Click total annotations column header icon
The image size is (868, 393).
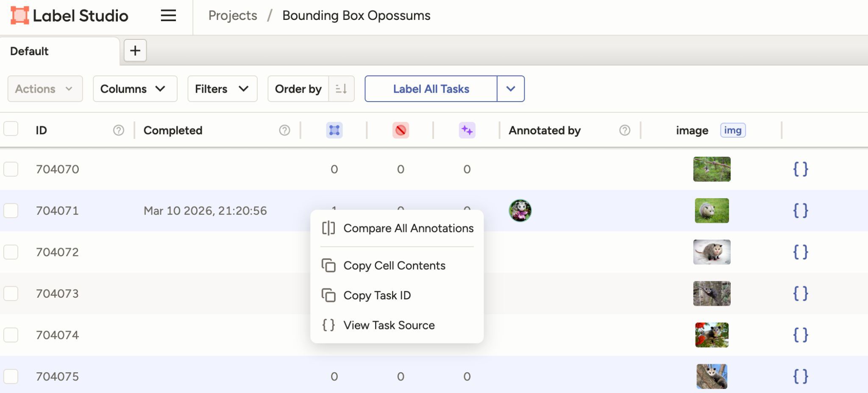[x=334, y=130]
